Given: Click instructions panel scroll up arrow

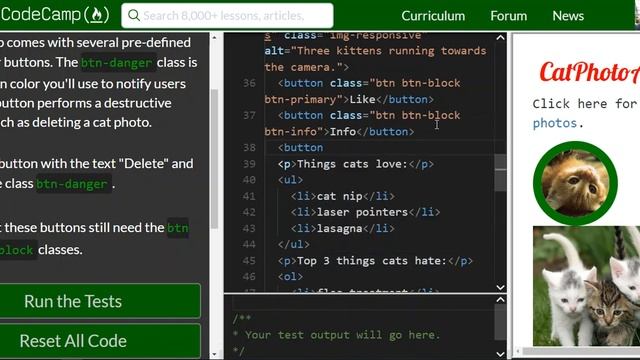Looking at the screenshot, I should click(x=214, y=38).
